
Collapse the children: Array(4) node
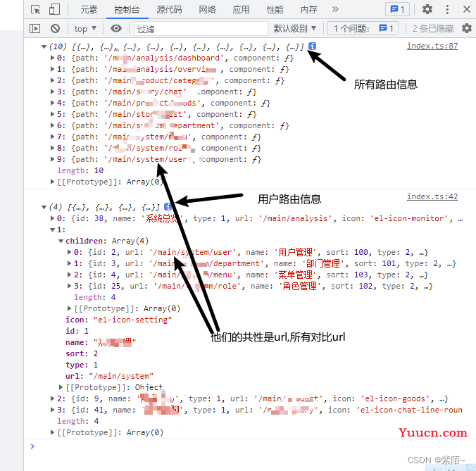coord(61,241)
